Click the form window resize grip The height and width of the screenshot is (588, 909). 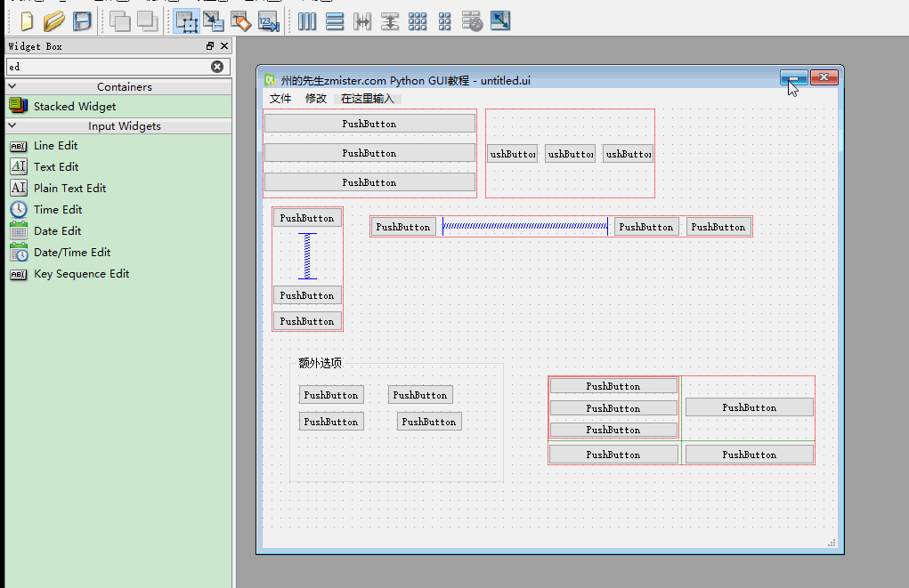832,543
